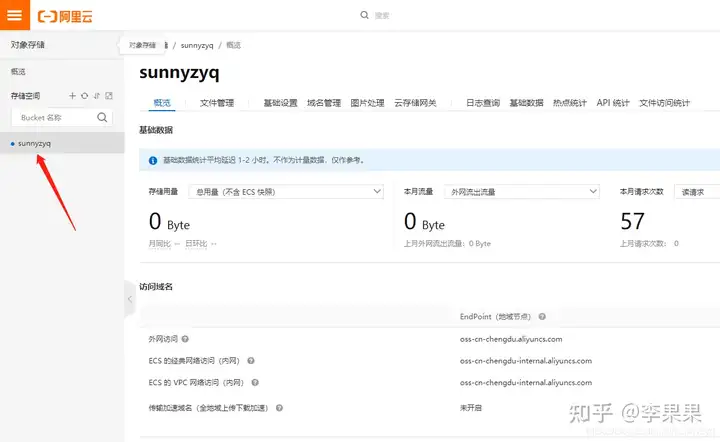Image resolution: width=720 pixels, height=442 pixels.
Task: Click the 上月外网流出流量 0 Byte text
Action: (447, 244)
